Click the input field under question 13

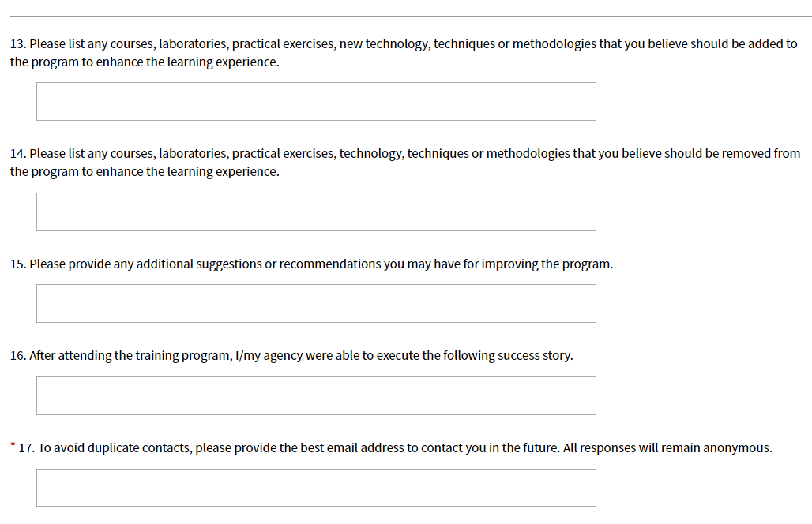316,102
